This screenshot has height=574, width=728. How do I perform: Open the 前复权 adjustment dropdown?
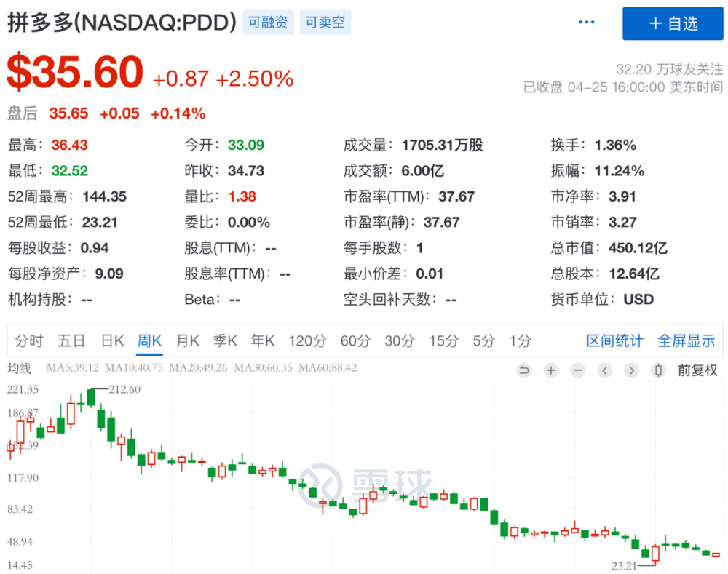pos(697,370)
